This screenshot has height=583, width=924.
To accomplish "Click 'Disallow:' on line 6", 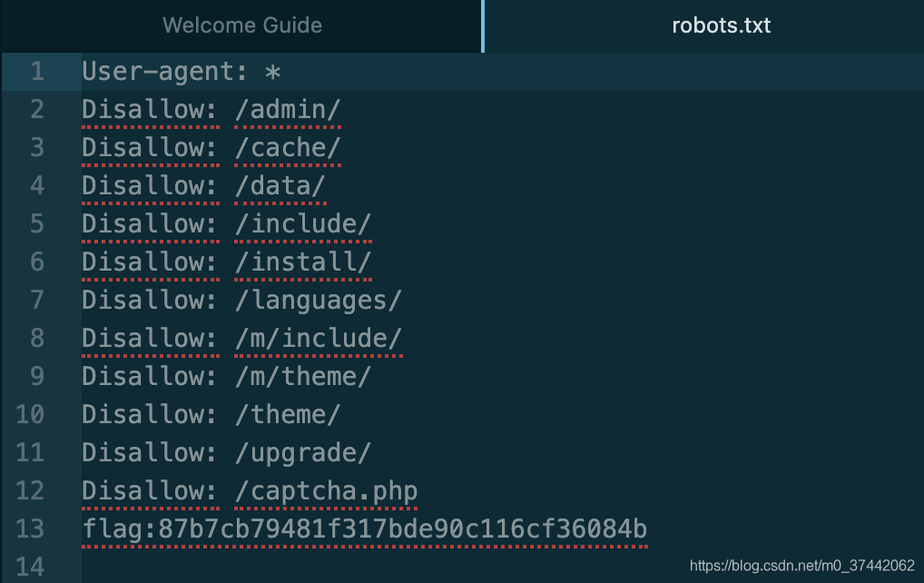I will [150, 262].
